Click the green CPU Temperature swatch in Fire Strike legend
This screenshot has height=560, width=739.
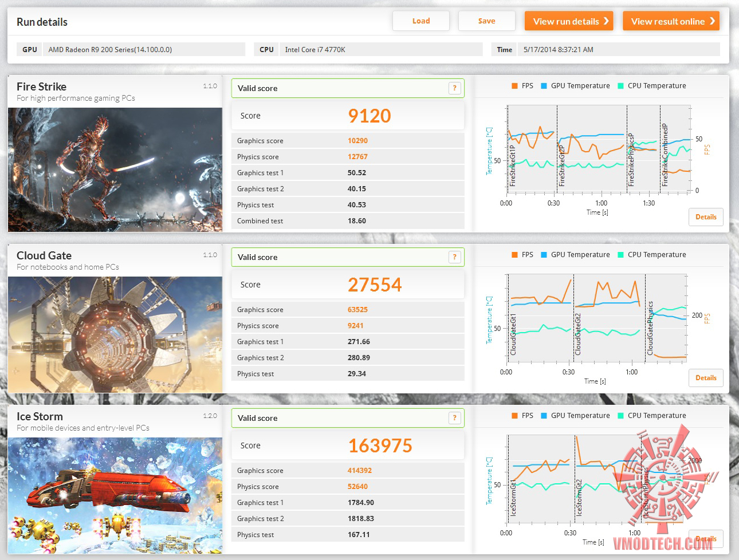(620, 86)
